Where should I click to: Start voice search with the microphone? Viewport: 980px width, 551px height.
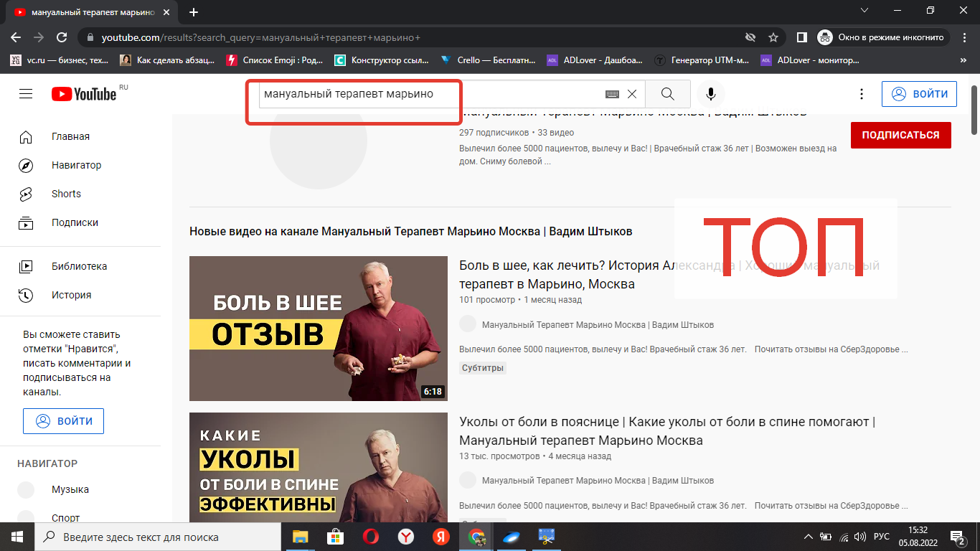[x=711, y=94]
